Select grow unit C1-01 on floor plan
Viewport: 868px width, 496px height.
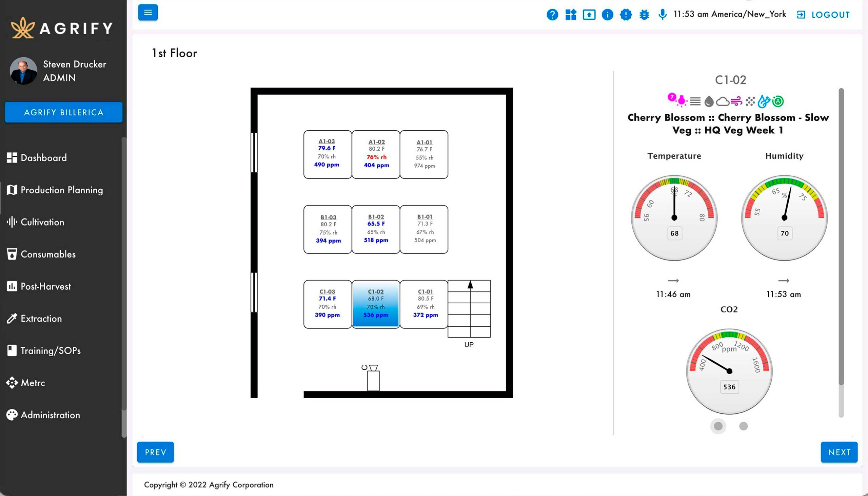[x=424, y=304]
